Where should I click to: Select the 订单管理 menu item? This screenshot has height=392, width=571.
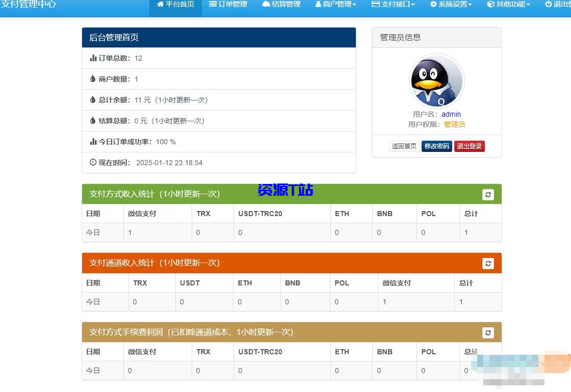(x=228, y=4)
